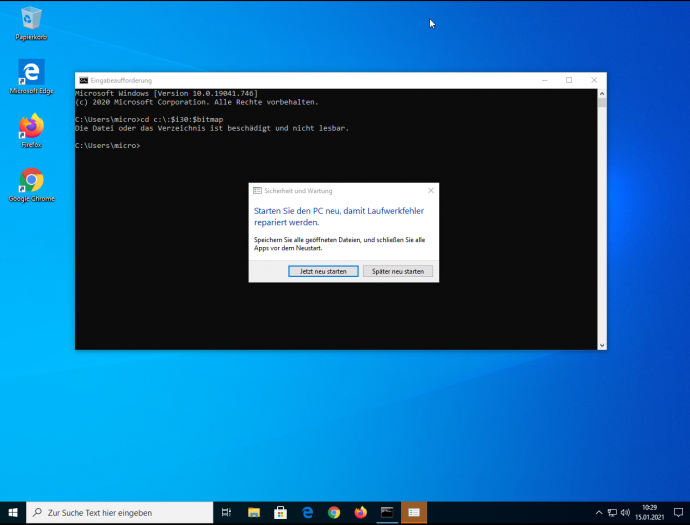Open the network tray icon
The width and height of the screenshot is (690, 525).
pos(612,512)
